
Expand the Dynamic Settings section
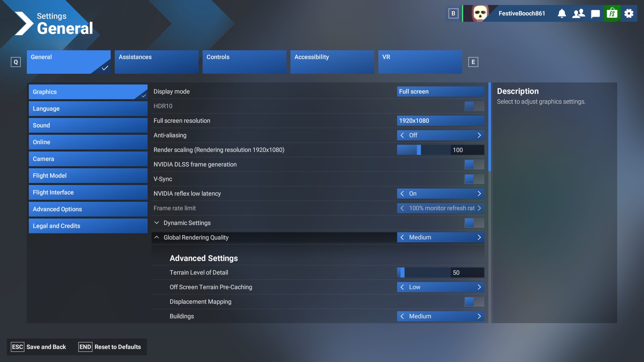(x=157, y=223)
